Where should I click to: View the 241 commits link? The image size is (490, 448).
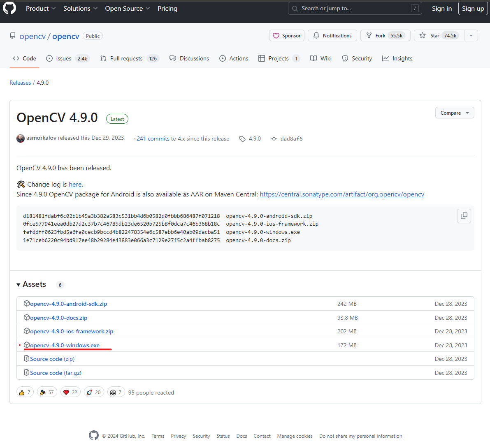[153, 139]
